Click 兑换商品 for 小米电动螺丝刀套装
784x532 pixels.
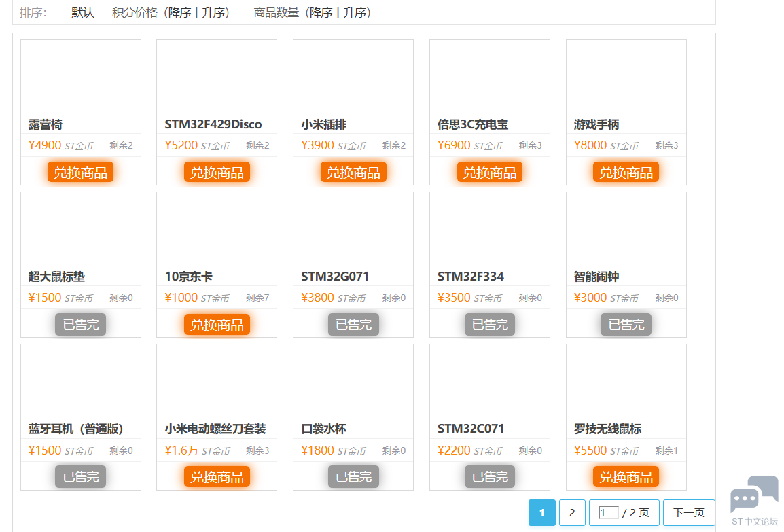click(217, 477)
